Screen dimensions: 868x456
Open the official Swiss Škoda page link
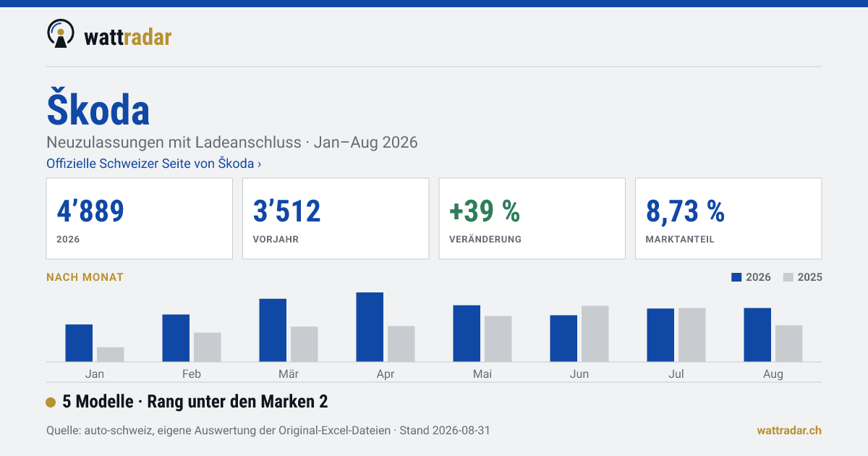tap(153, 164)
